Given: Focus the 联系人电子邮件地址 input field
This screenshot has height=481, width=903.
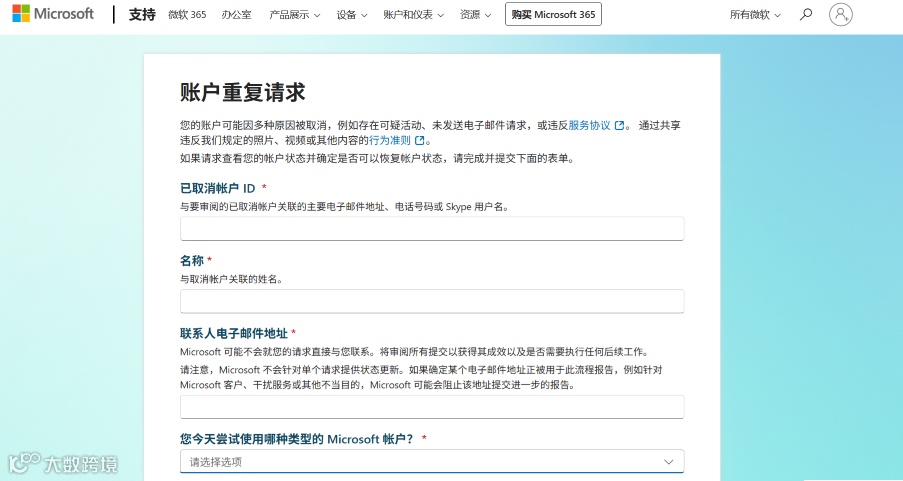Looking at the screenshot, I should (432, 407).
